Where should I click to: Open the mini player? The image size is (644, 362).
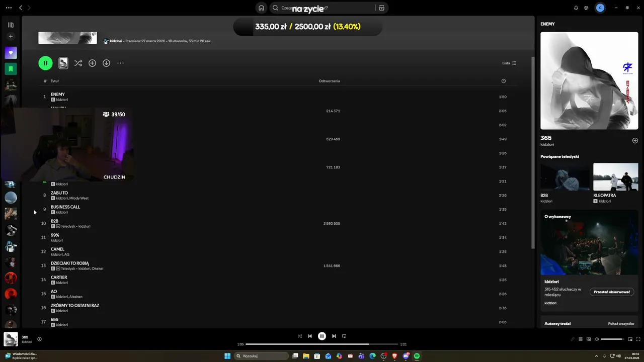pos(630,339)
